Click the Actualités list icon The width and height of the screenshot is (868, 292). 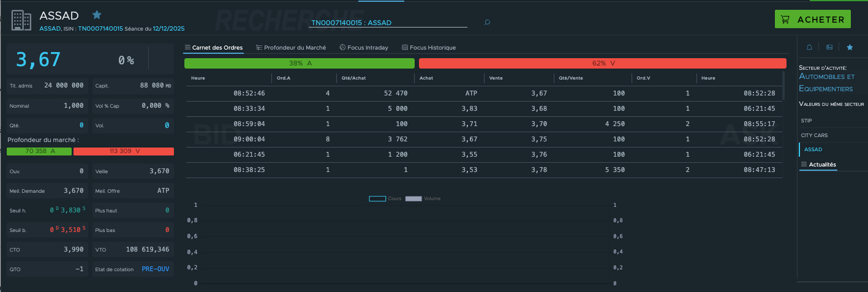click(x=804, y=164)
